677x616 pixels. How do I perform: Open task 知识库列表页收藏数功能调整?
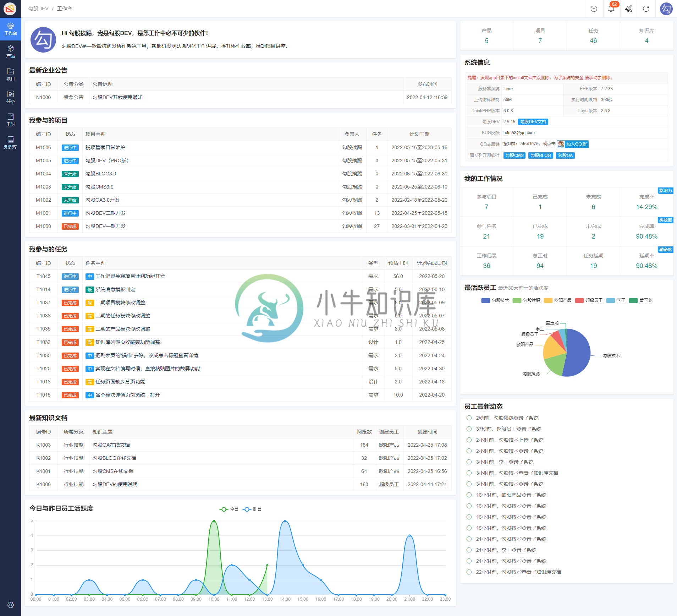point(128,342)
